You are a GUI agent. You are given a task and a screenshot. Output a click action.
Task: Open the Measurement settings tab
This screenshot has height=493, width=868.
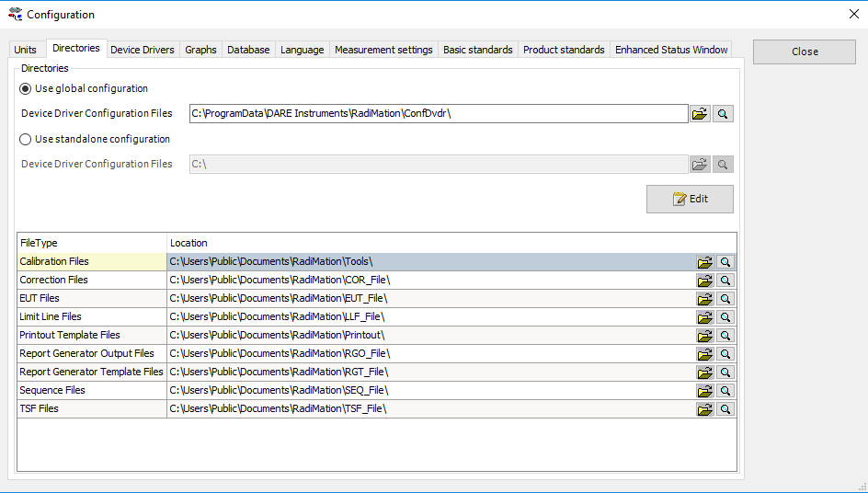(x=383, y=50)
